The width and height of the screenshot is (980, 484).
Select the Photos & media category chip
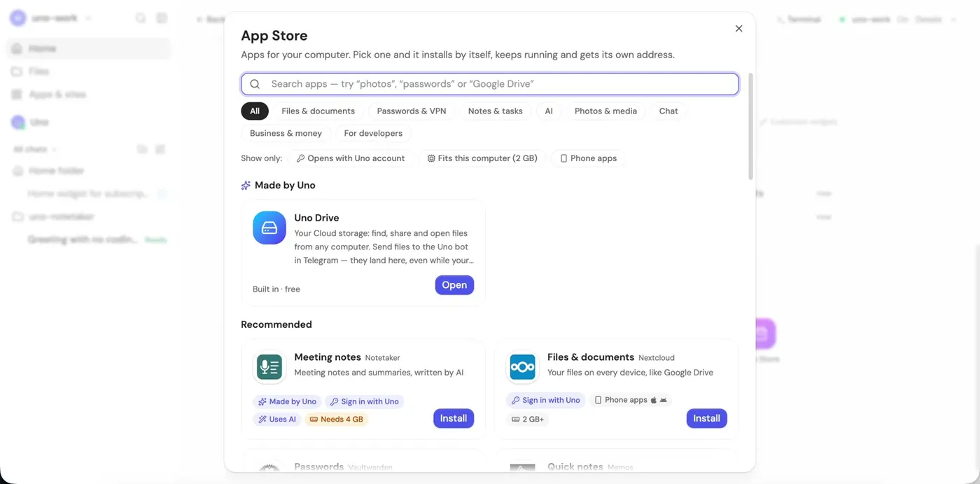(x=605, y=111)
